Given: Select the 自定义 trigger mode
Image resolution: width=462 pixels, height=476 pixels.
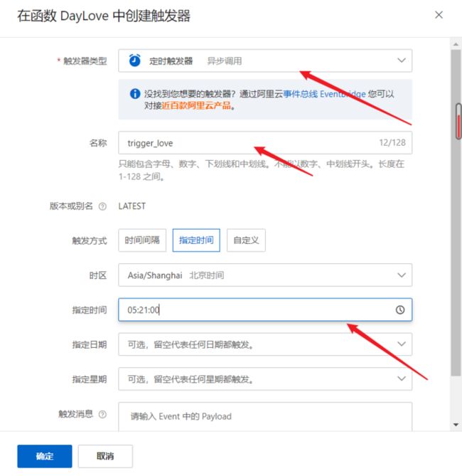Looking at the screenshot, I should 246,240.
